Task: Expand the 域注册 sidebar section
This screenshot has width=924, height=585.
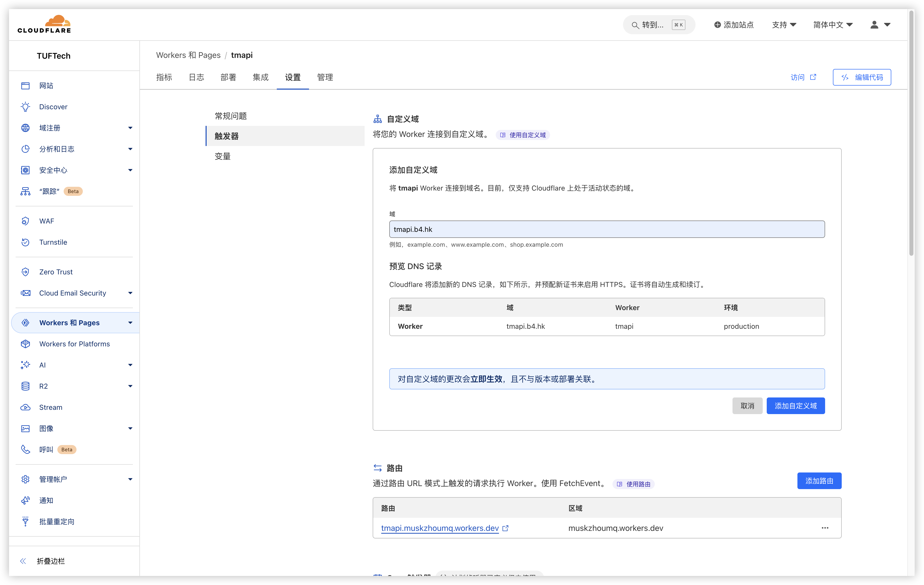Action: tap(130, 128)
